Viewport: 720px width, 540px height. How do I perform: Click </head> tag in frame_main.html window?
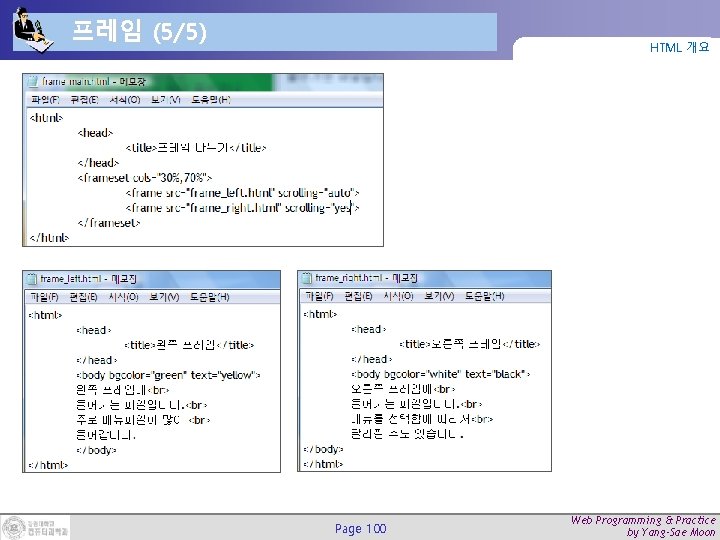click(98, 163)
